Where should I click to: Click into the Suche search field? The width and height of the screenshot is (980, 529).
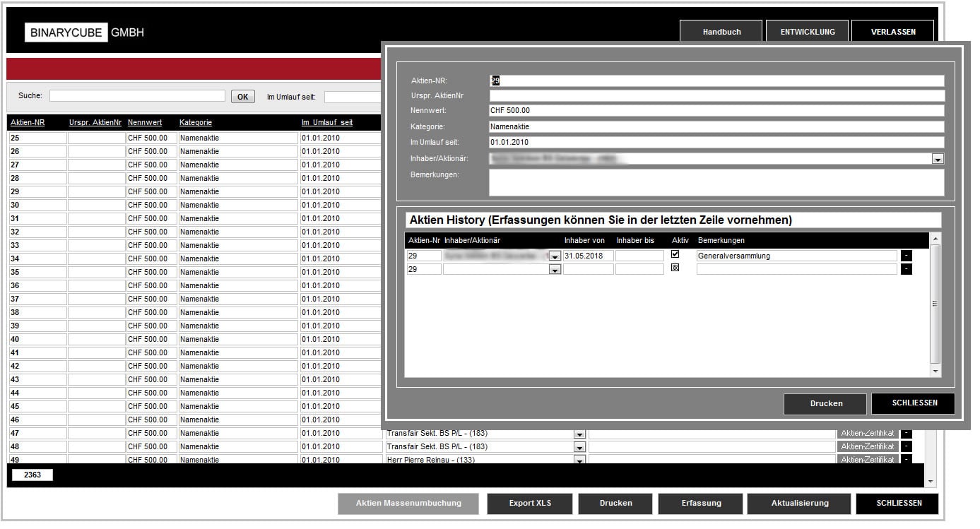click(x=137, y=96)
